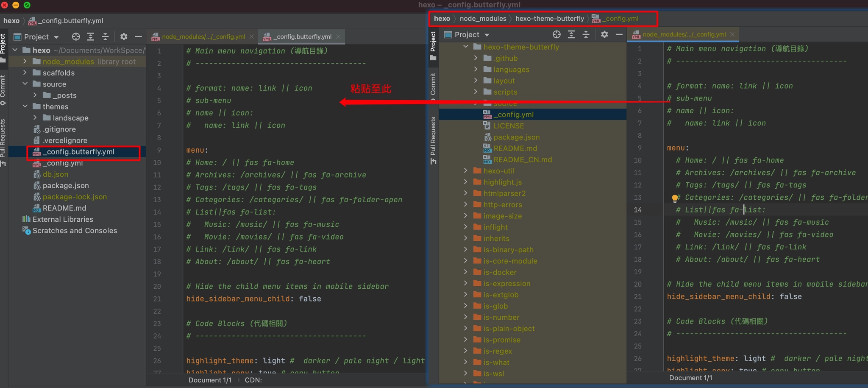868x388 pixels.
Task: Click the CDN: breadcrumb in left editor footer
Action: coord(253,380)
